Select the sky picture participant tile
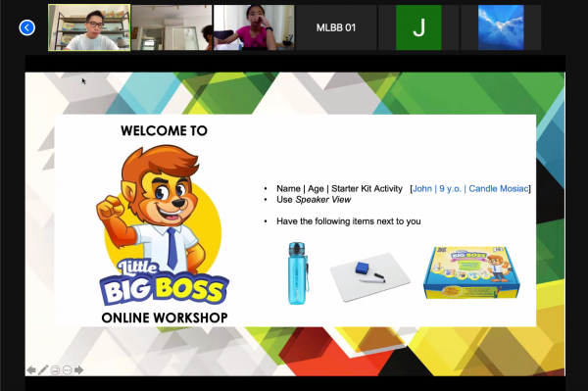This screenshot has height=391, width=588. tap(501, 27)
